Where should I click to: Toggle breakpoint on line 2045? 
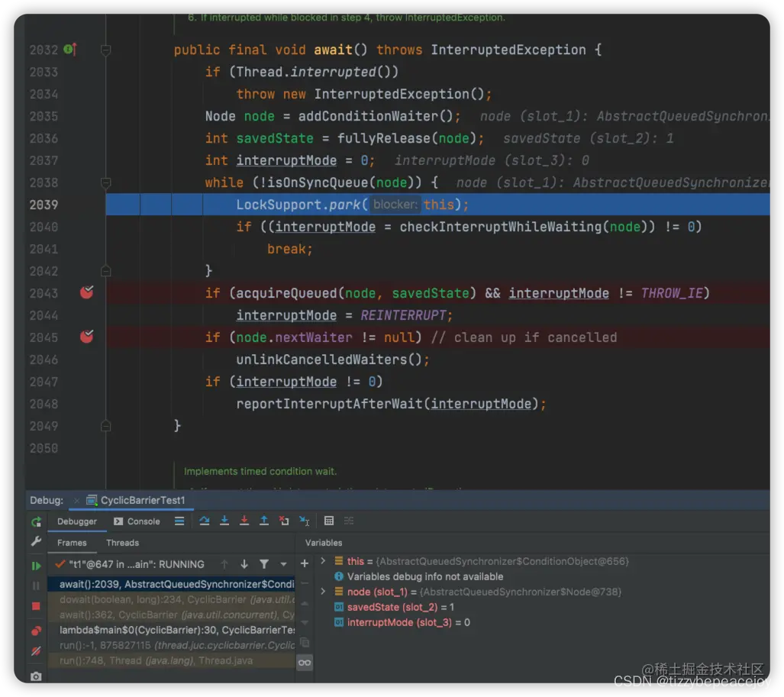pyautogui.click(x=86, y=337)
